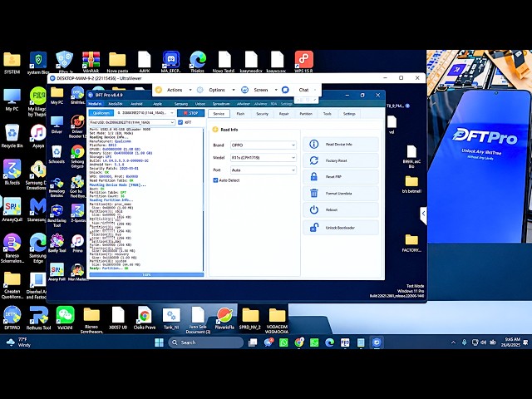
Task: Switch to the Partition tab
Action: pyautogui.click(x=306, y=114)
